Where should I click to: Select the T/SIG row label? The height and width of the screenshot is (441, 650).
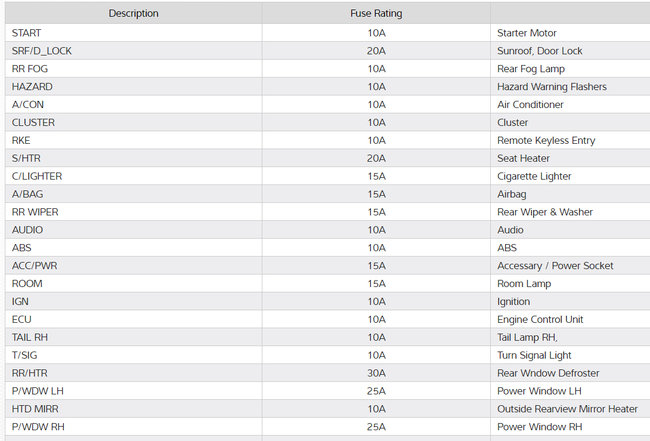(26, 355)
